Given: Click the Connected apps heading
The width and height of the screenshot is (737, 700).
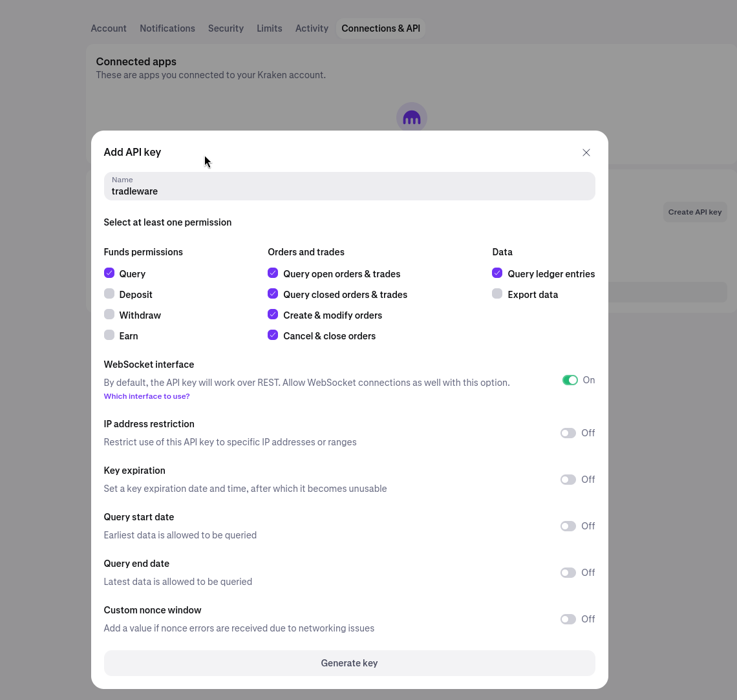Looking at the screenshot, I should pyautogui.click(x=136, y=61).
